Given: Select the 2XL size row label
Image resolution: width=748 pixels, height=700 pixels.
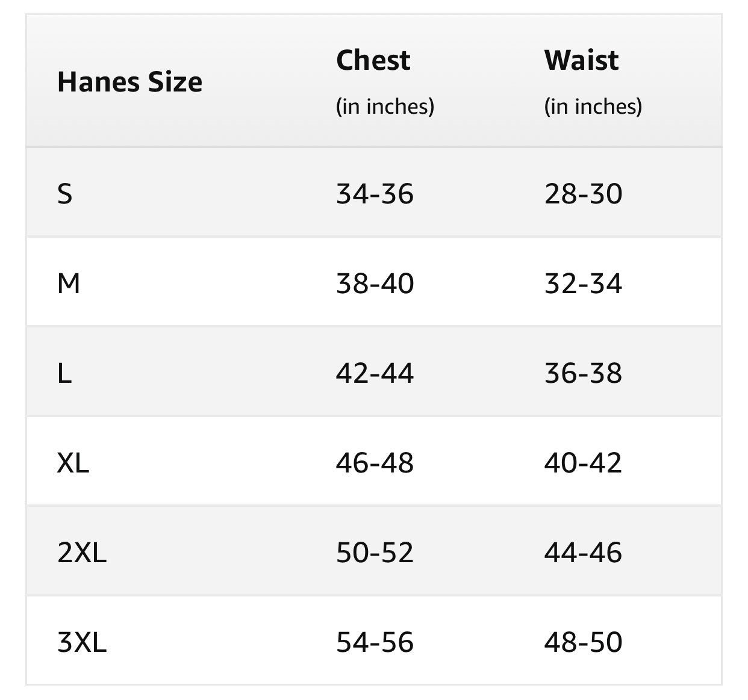Looking at the screenshot, I should point(82,553).
